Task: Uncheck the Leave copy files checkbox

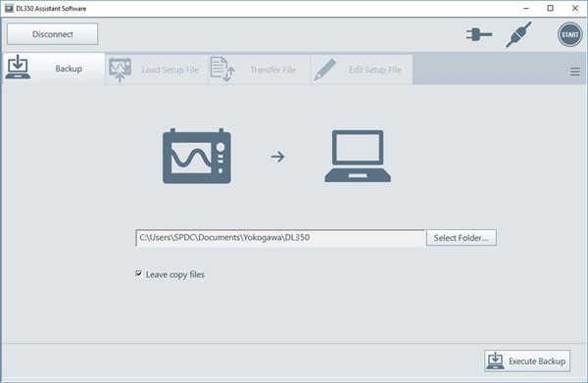Action: point(139,274)
